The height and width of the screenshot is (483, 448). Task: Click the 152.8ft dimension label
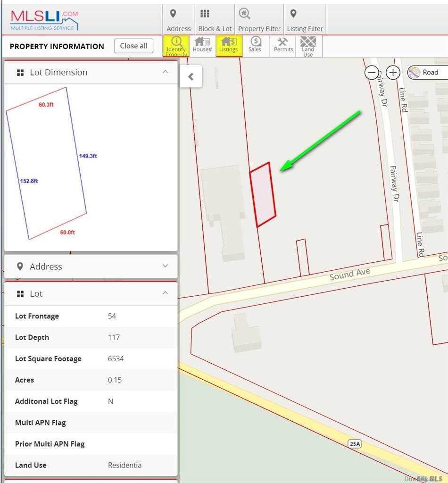point(29,181)
